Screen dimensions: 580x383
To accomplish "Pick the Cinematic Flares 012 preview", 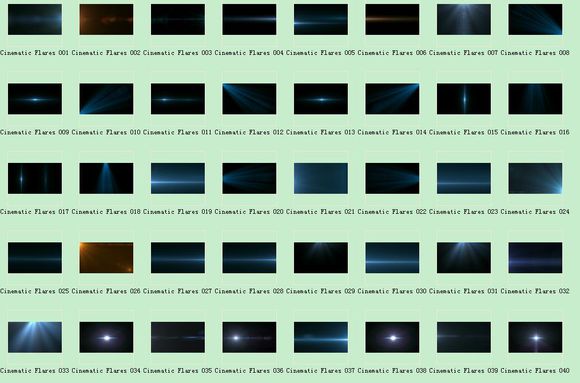I will tap(249, 99).
